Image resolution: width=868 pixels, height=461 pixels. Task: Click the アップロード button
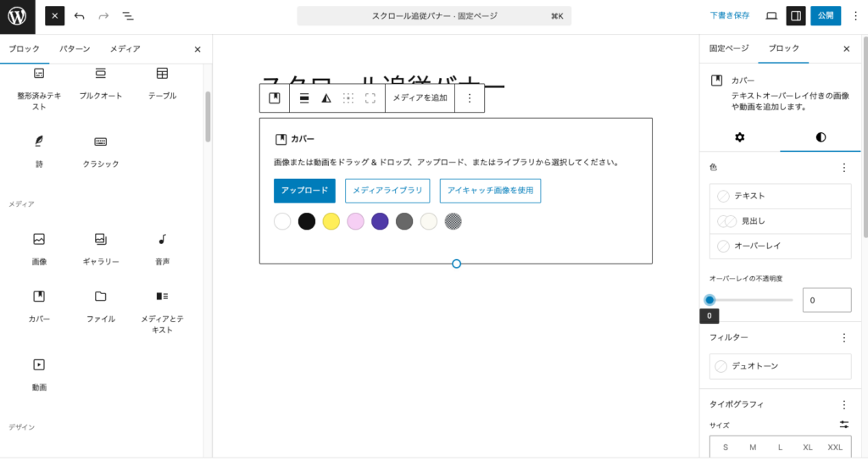304,191
